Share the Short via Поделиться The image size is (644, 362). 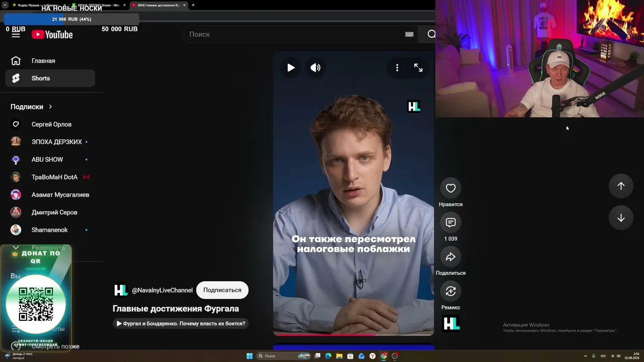coord(451,257)
